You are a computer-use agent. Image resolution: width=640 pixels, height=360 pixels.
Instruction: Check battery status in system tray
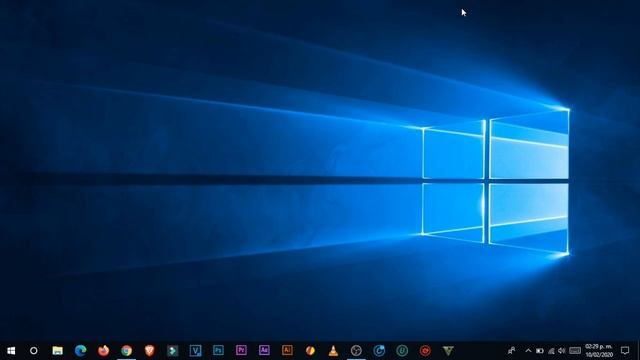coord(540,351)
